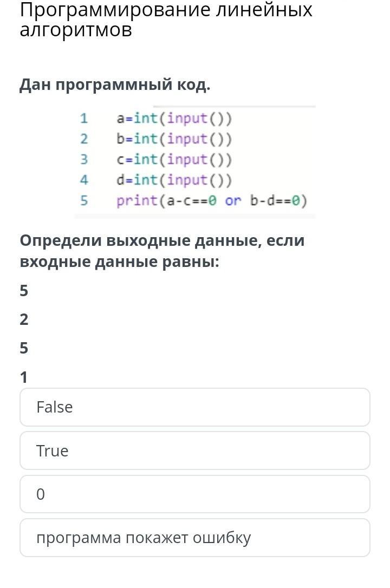The height and width of the screenshot is (588, 390).
Task: Pick the answer option 0
Action: coord(194,494)
